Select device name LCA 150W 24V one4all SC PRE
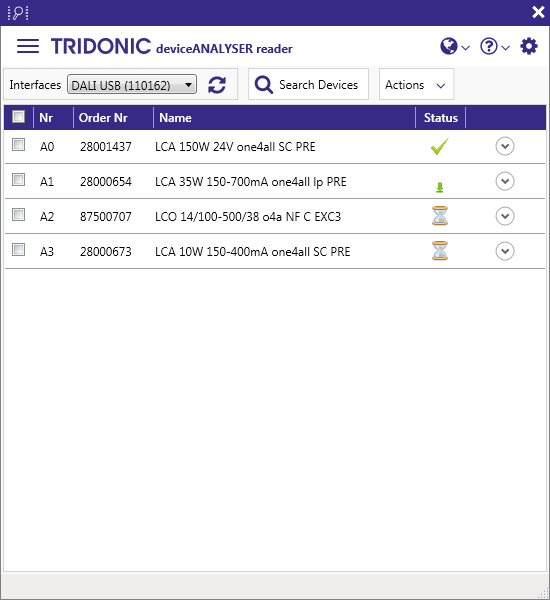This screenshot has height=600, width=550. coord(235,147)
